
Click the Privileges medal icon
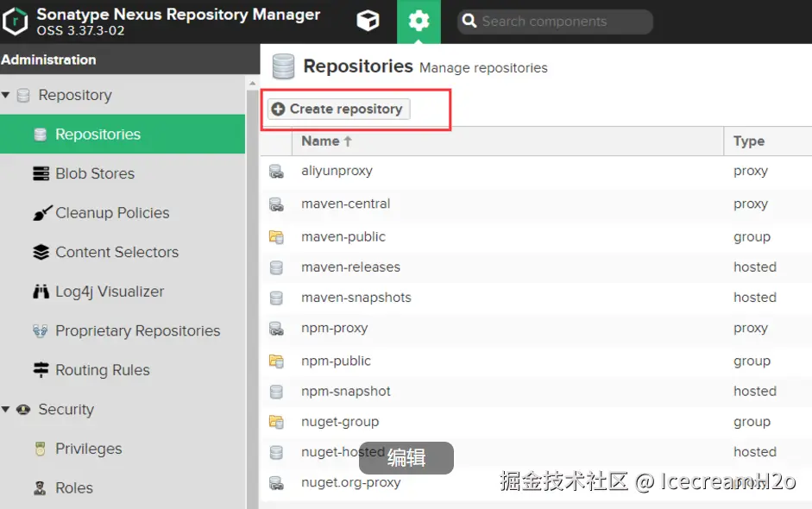coord(40,449)
